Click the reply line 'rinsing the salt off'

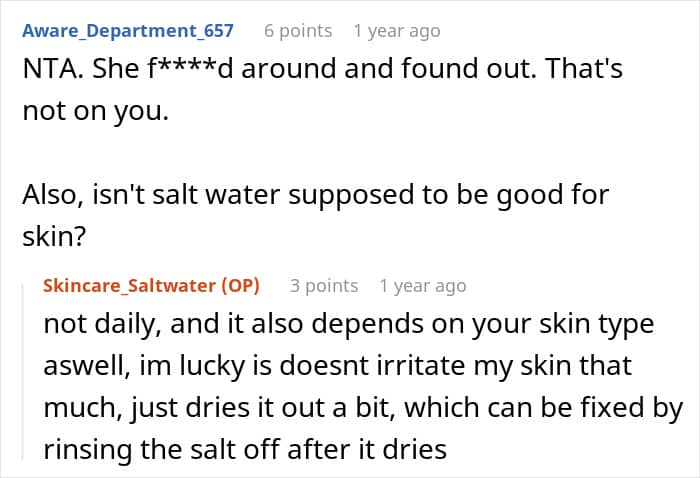coord(244,449)
